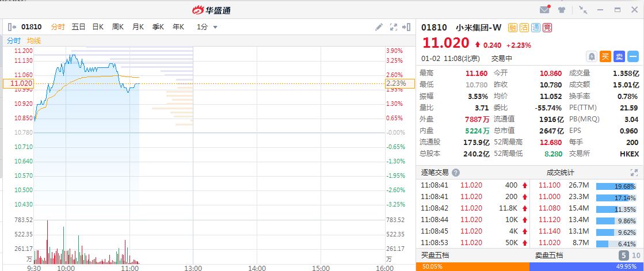Open the messages envelope icon
This screenshot has width=644, height=271.
544,10
